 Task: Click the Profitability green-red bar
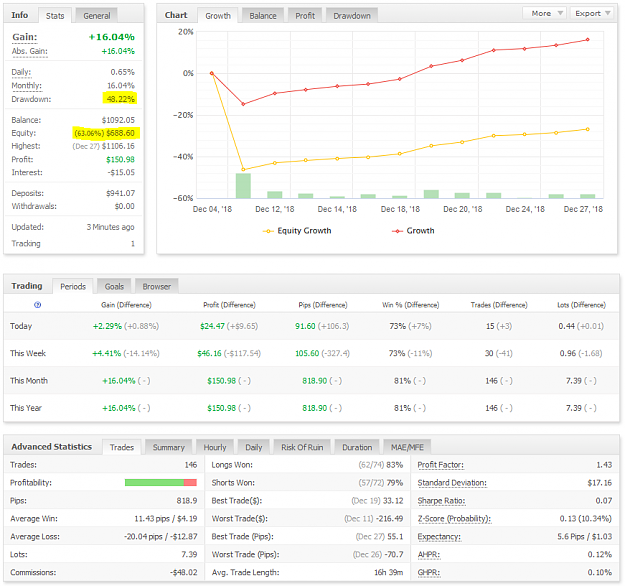click(161, 482)
